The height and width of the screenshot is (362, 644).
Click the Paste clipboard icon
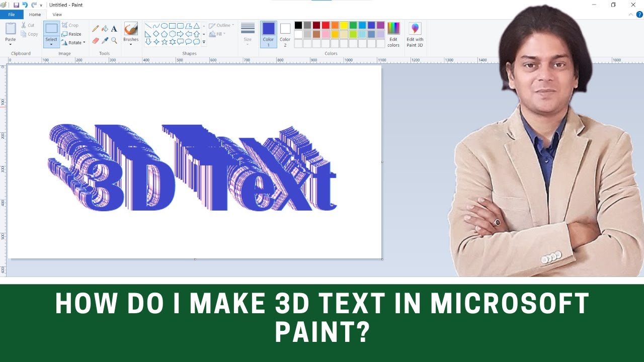[11, 29]
